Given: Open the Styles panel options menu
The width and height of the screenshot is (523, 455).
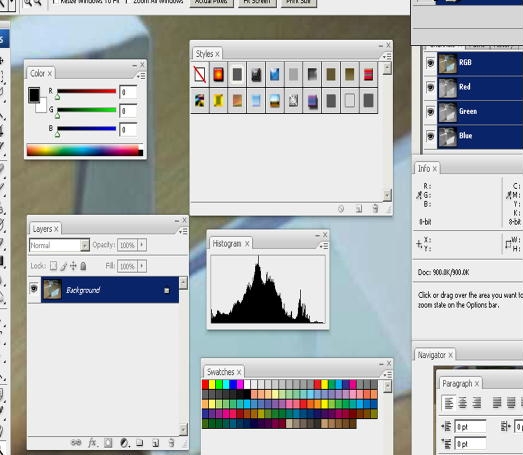Looking at the screenshot, I should 387,57.
